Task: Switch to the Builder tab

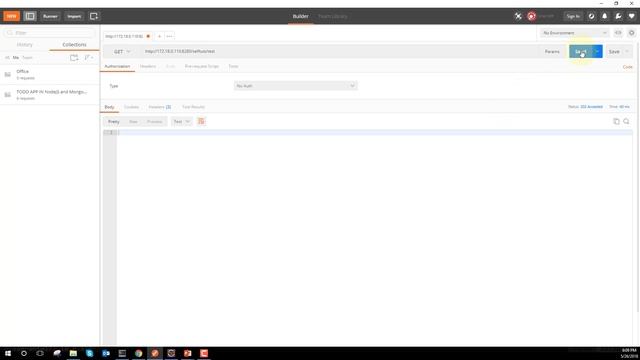Action: (x=300, y=16)
